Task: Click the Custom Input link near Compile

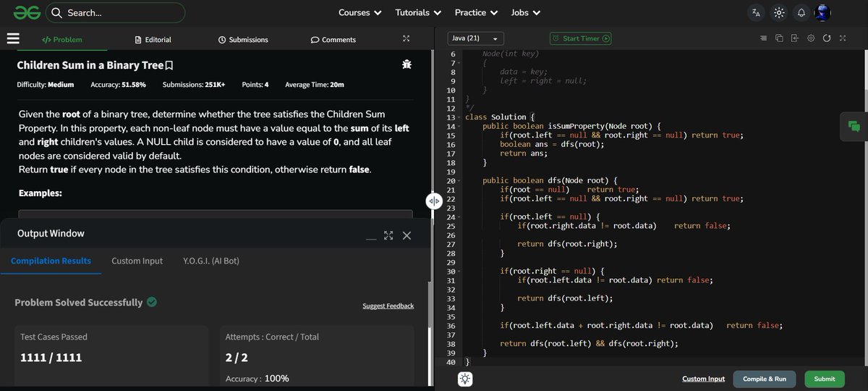Action: 703,379
